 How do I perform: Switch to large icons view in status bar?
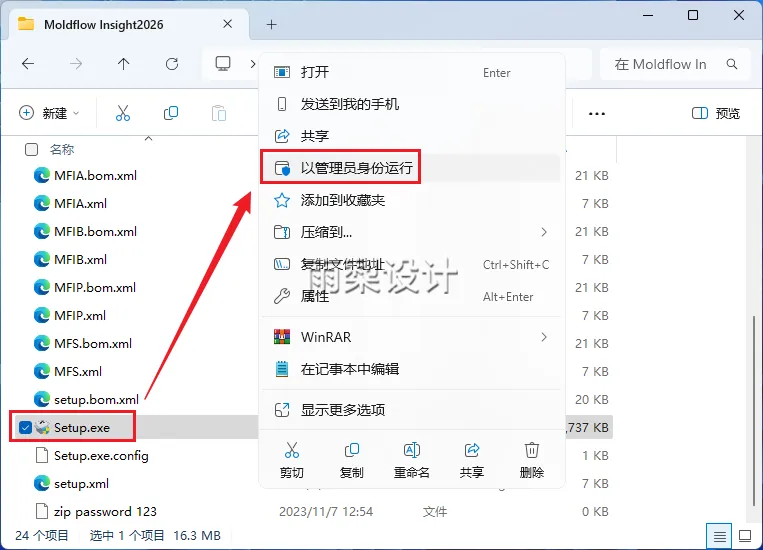pyautogui.click(x=745, y=536)
